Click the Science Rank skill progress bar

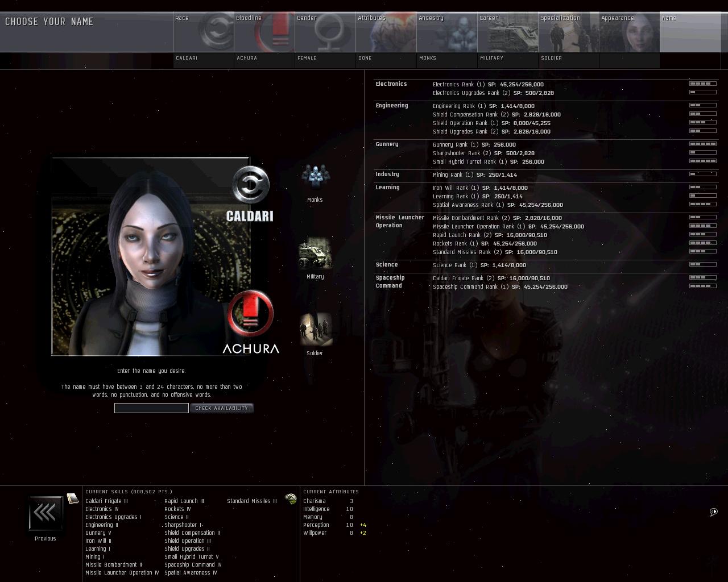(x=703, y=264)
